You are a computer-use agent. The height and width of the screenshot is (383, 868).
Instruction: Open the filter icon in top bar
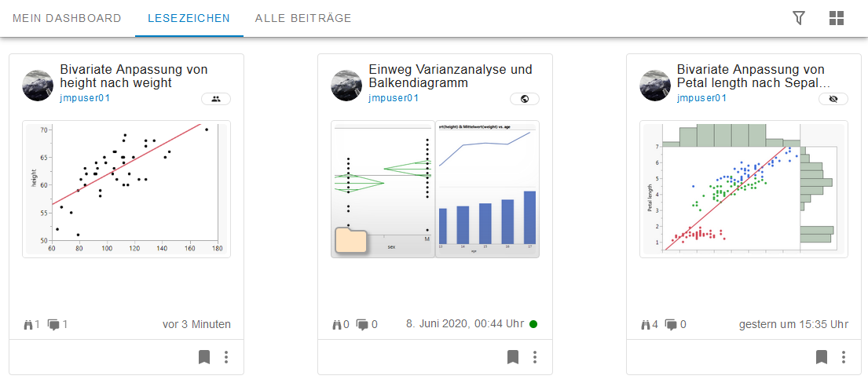click(x=799, y=18)
